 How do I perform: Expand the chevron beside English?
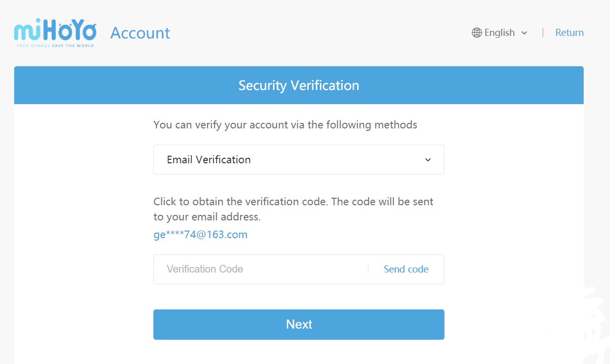[x=524, y=33]
